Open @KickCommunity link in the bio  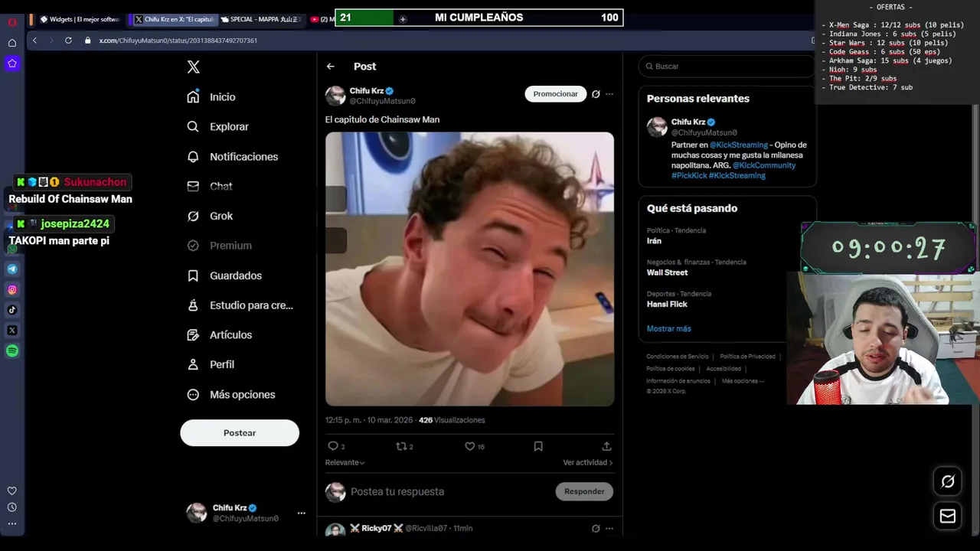764,165
